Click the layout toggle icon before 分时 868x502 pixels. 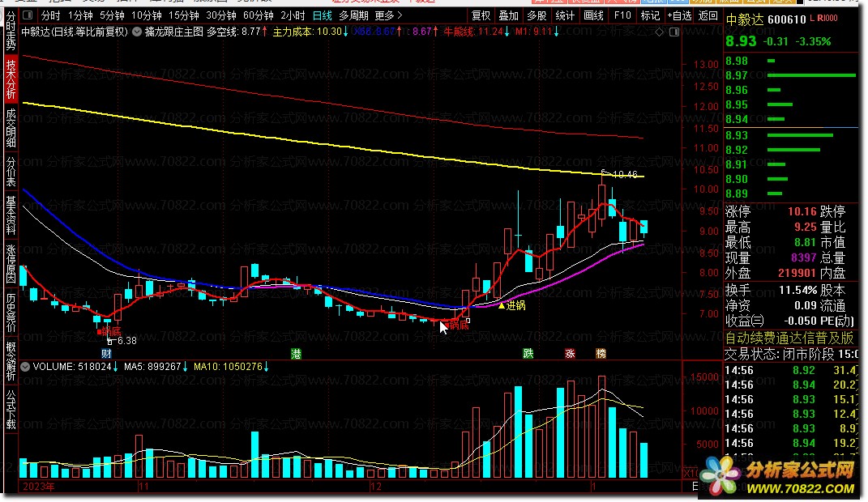(28, 15)
